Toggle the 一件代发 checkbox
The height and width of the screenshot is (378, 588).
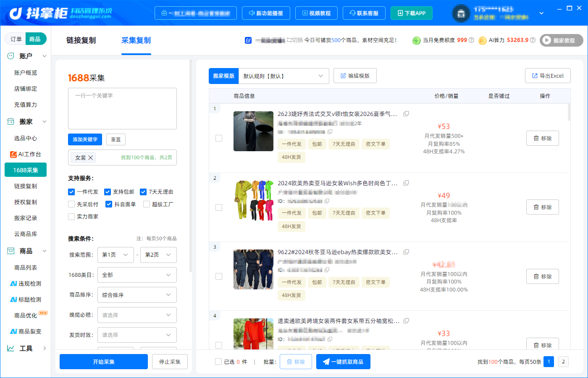coord(71,192)
